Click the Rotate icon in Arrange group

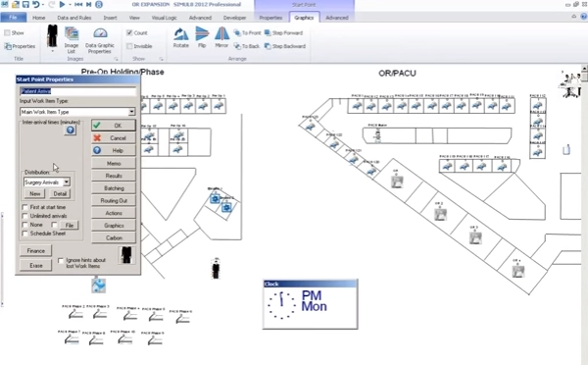[180, 37]
